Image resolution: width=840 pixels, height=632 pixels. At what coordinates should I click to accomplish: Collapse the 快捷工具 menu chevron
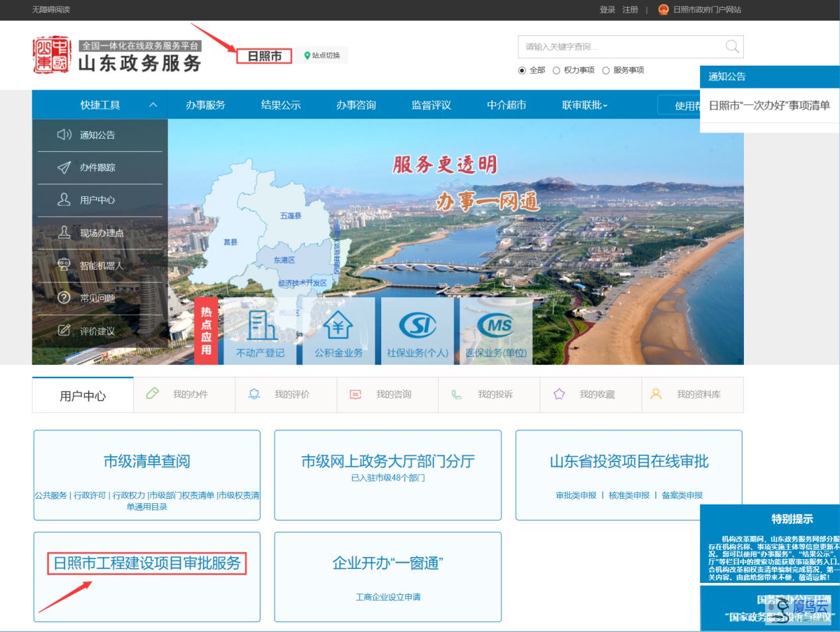tap(153, 105)
